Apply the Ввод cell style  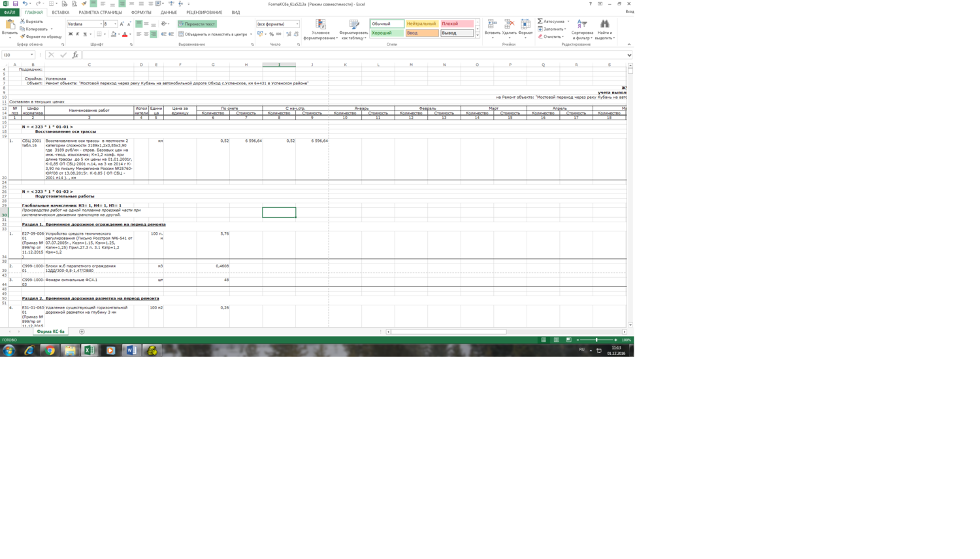click(422, 33)
